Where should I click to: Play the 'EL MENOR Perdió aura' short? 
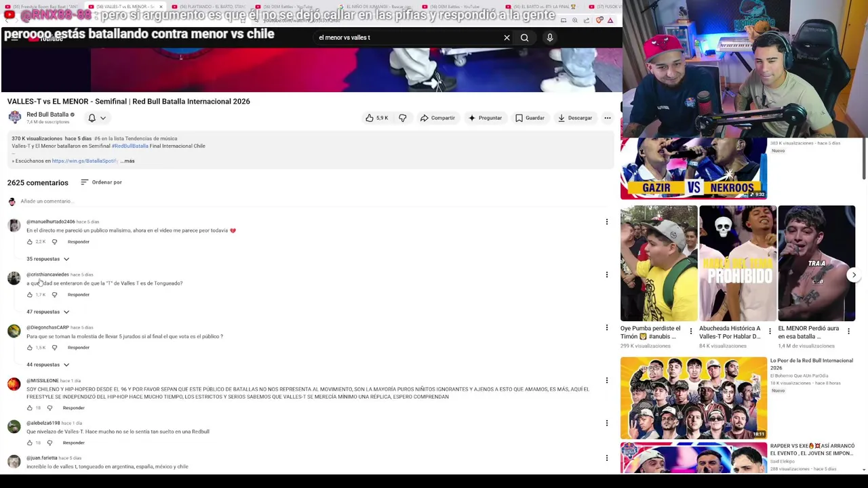[816, 263]
